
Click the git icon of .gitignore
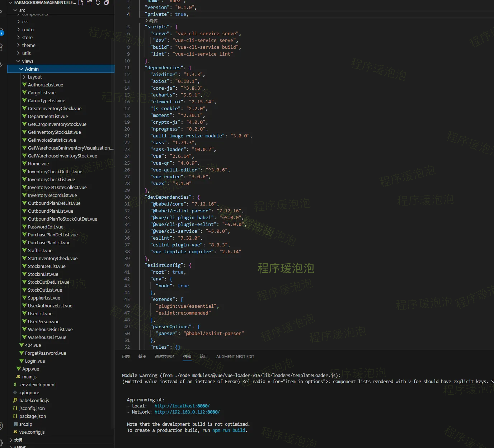click(15, 392)
